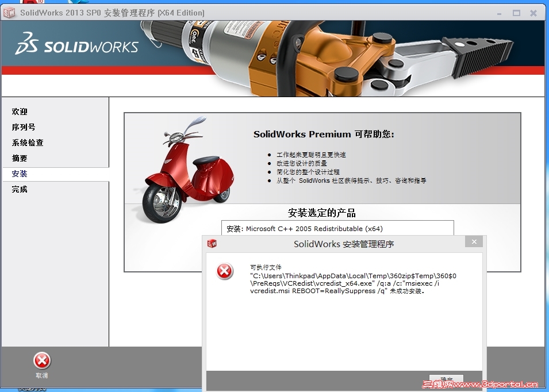This screenshot has height=392, width=549.
Task: Click the red error cross icon in dialog
Action: pos(224,271)
